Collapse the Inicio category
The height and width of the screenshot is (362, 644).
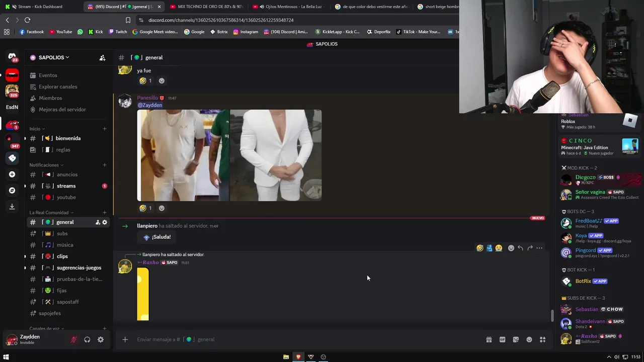[37, 129]
